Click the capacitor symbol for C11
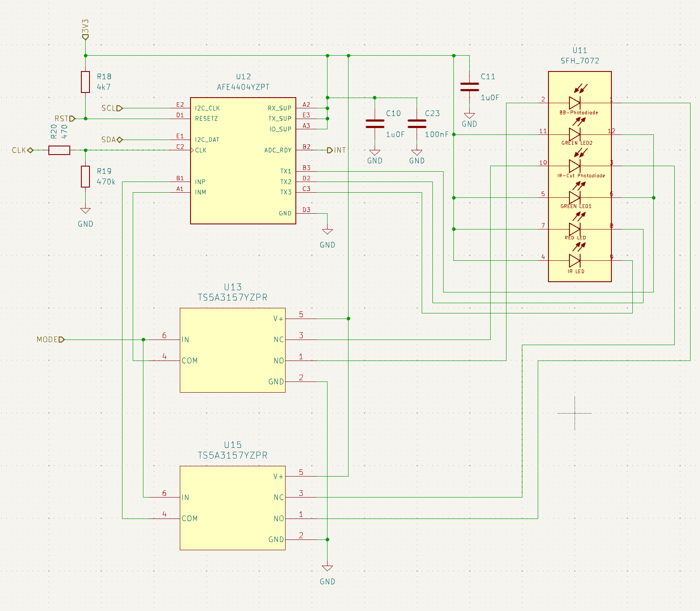 click(469, 87)
